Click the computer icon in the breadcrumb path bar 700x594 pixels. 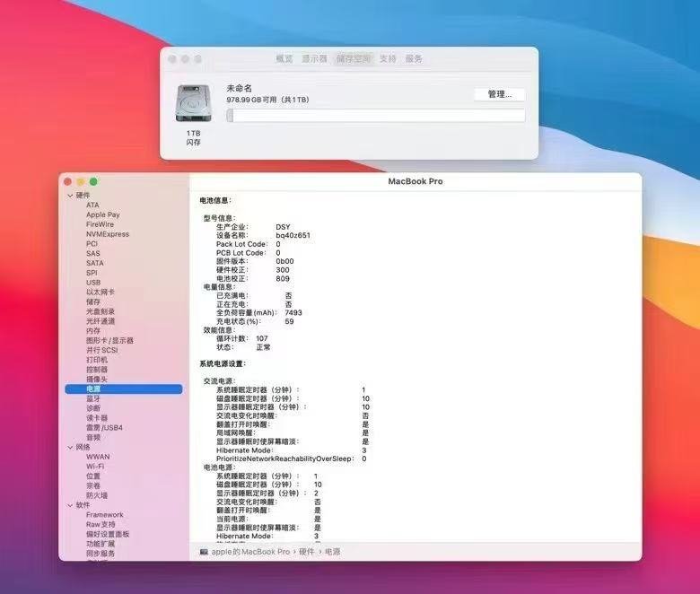[204, 552]
